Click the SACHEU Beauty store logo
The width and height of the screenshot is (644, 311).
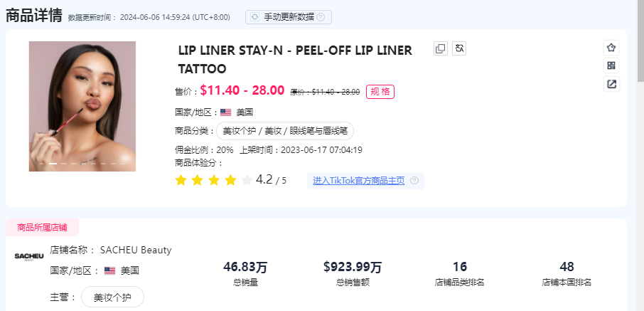pos(28,256)
